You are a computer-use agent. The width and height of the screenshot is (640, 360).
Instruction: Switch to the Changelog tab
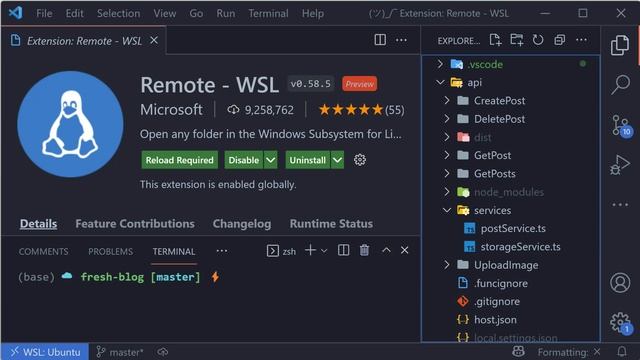(242, 224)
